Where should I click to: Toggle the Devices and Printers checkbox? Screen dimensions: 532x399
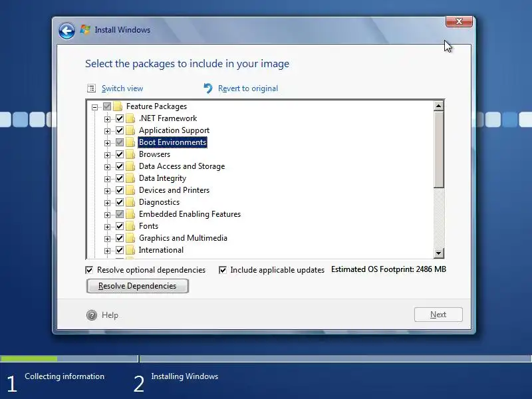click(x=120, y=190)
